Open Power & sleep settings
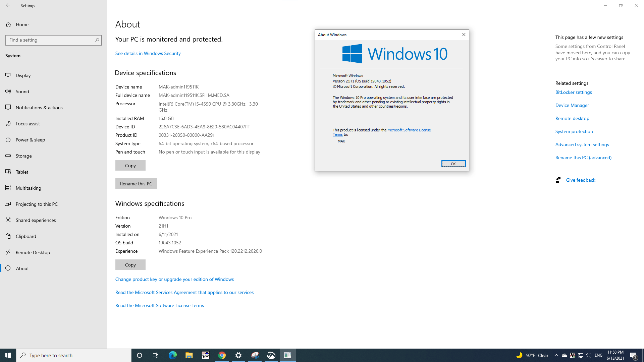This screenshot has height=362, width=644. (x=54, y=140)
